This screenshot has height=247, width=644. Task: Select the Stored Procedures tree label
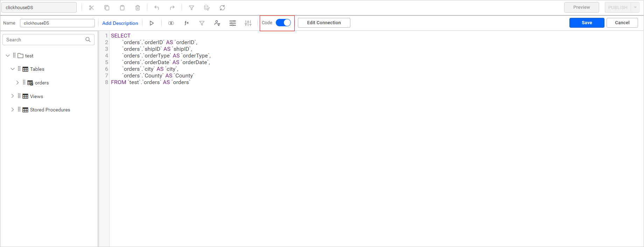point(50,110)
